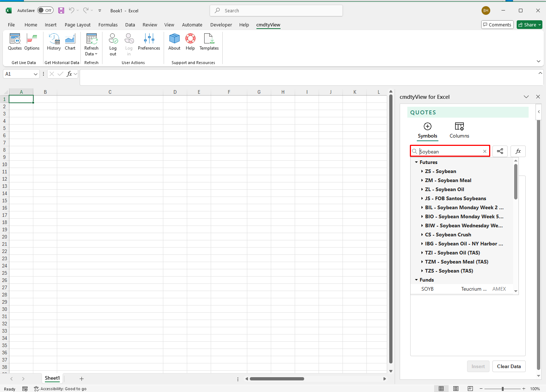Clear the Soybean search text
Screen dimensions: 546x392
[485, 151]
